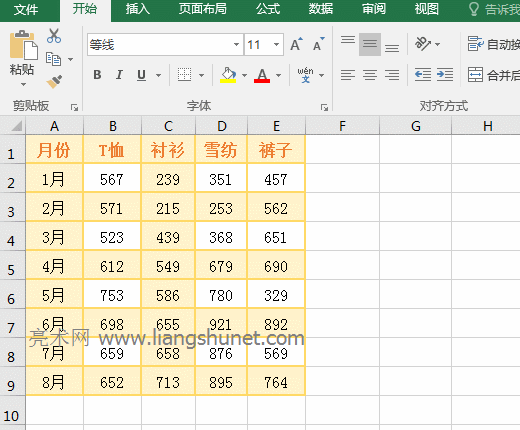Click the Copy icon
520x430 pixels.
tap(53, 59)
